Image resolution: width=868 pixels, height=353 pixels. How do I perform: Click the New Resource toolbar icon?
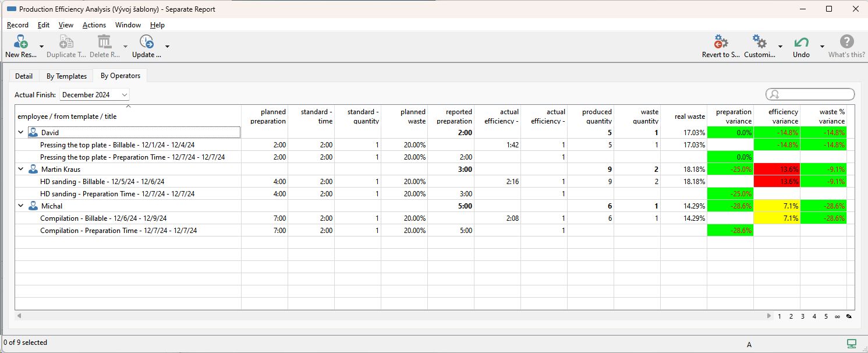[x=21, y=43]
